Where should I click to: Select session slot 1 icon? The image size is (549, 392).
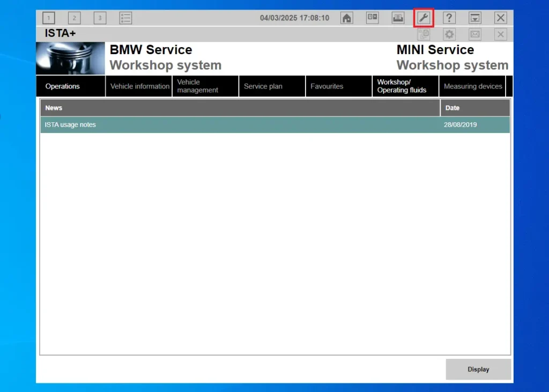[x=49, y=18]
